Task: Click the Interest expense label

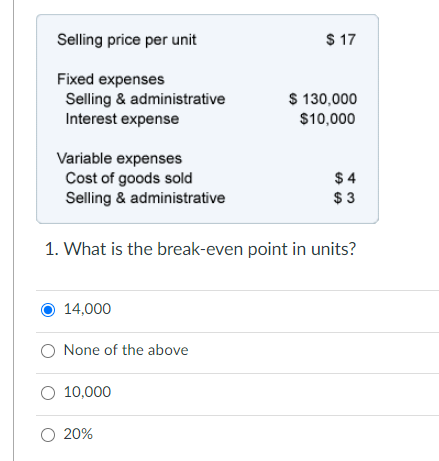Action: point(122,119)
